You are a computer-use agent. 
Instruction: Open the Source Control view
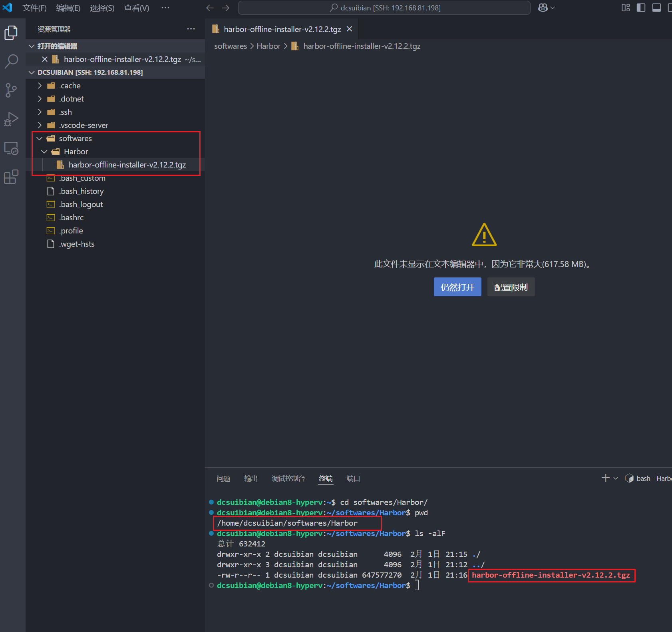11,90
